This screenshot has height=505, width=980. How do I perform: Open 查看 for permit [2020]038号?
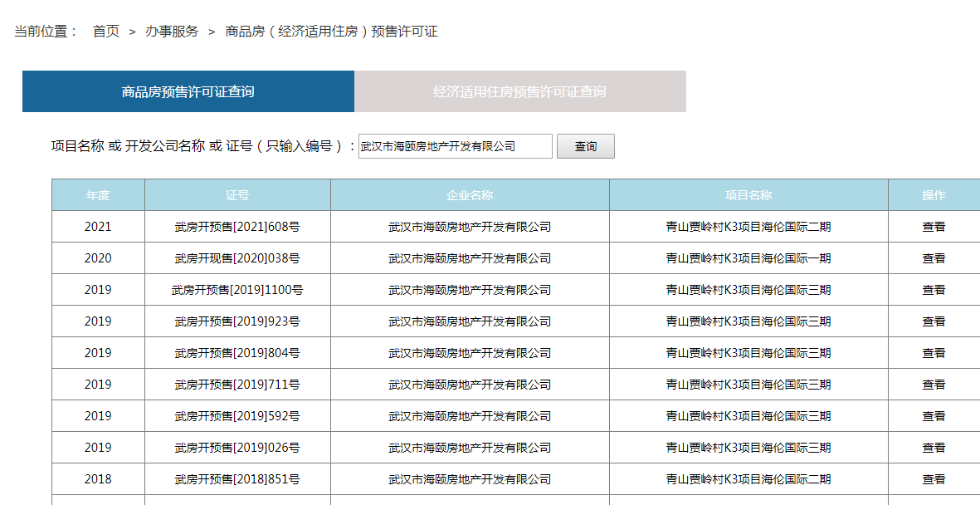[934, 258]
